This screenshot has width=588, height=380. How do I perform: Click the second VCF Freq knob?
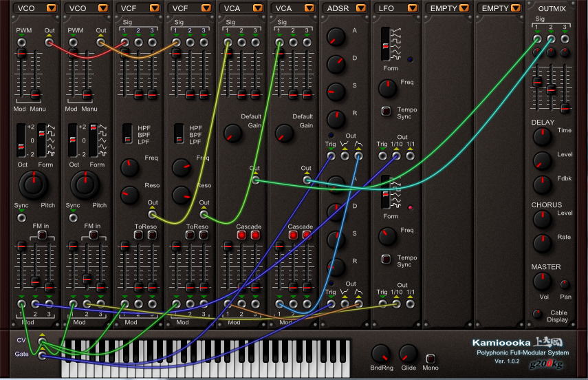tap(181, 167)
